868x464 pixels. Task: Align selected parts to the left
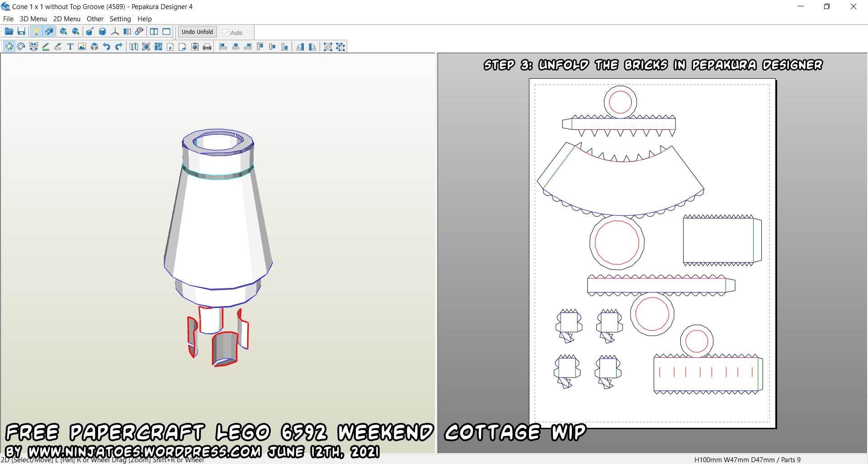(223, 47)
